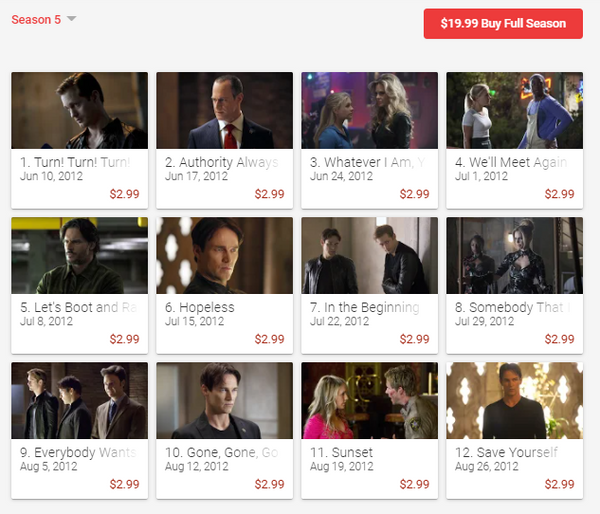Buy episode 1 for $2.99
This screenshot has width=600, height=514.
click(124, 194)
